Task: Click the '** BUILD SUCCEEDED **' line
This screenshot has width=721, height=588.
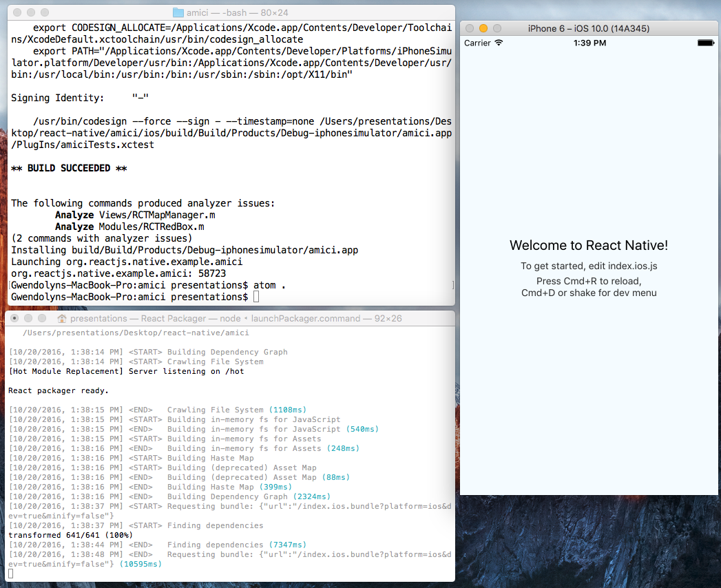Action: click(69, 168)
